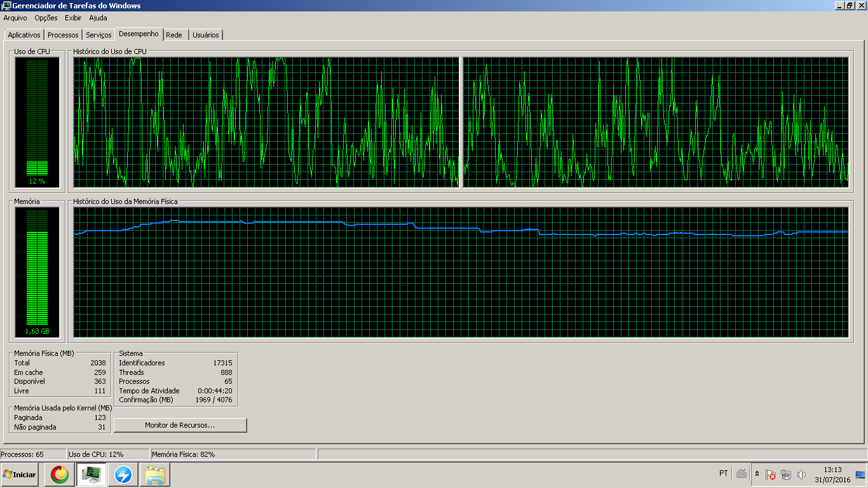Select the Desempenho tab
868x488 pixels.
tap(139, 34)
